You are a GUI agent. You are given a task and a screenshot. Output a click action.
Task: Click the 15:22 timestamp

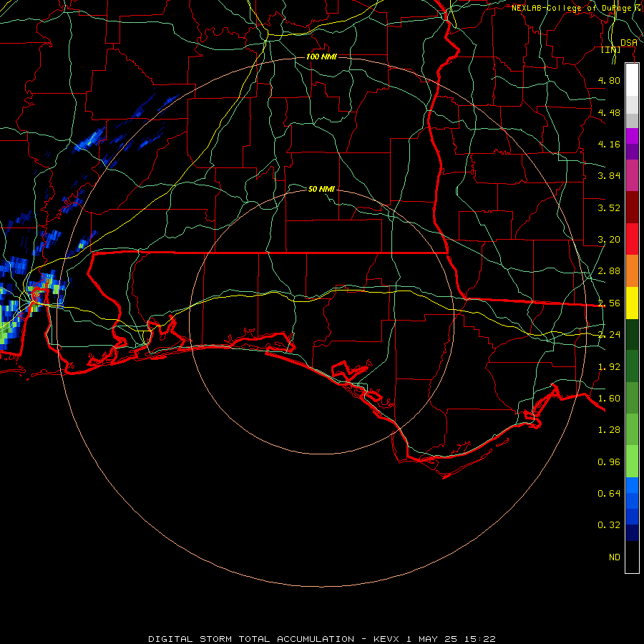tap(479, 639)
